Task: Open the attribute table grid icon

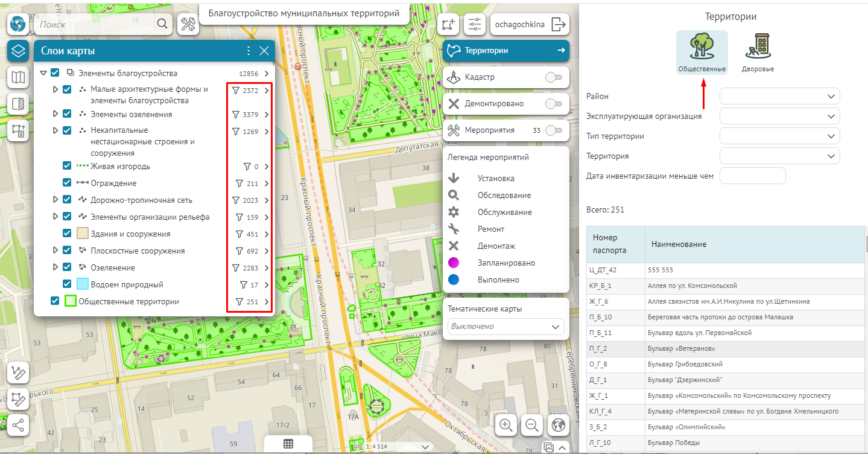Action: point(288,444)
